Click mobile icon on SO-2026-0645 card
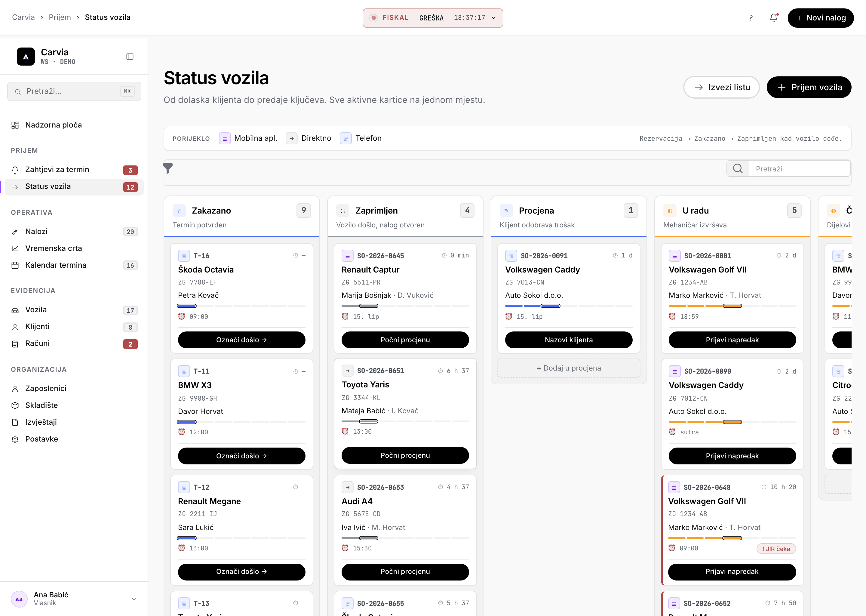 pyautogui.click(x=347, y=256)
